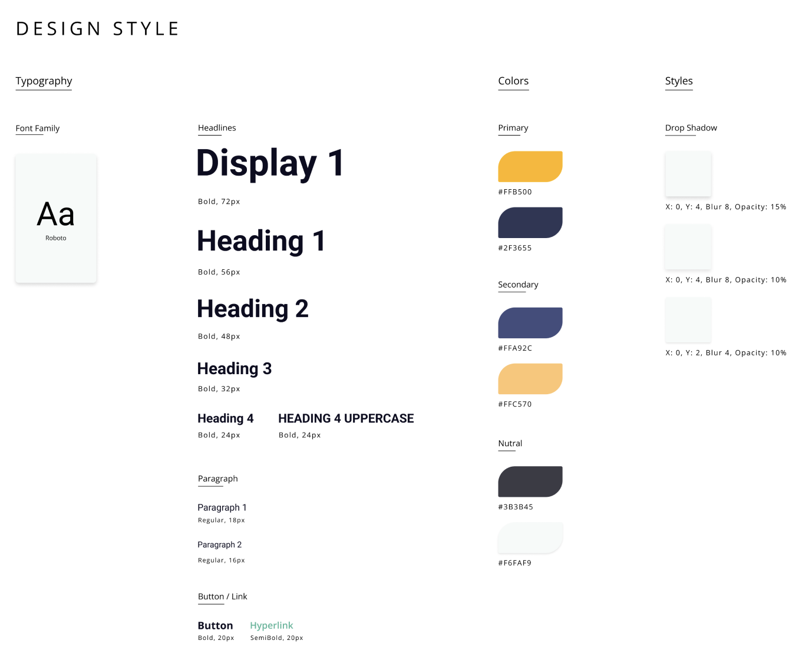Screen dimensions: 812x660
Task: Choose the light orange #FFC570 swatch
Action: point(530,379)
